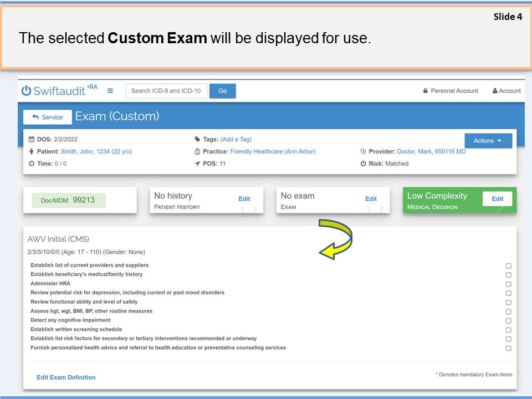Click the tag icon next to Tags
The image size is (532, 399).
coord(197,140)
